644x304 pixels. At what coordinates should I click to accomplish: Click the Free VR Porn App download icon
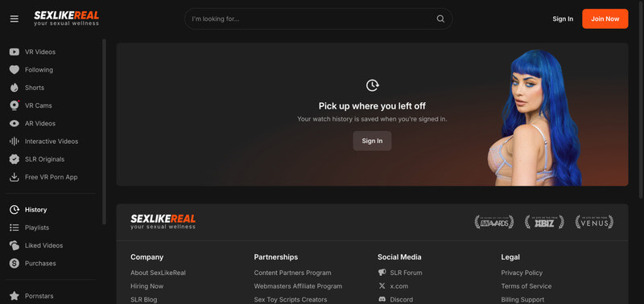tap(14, 177)
